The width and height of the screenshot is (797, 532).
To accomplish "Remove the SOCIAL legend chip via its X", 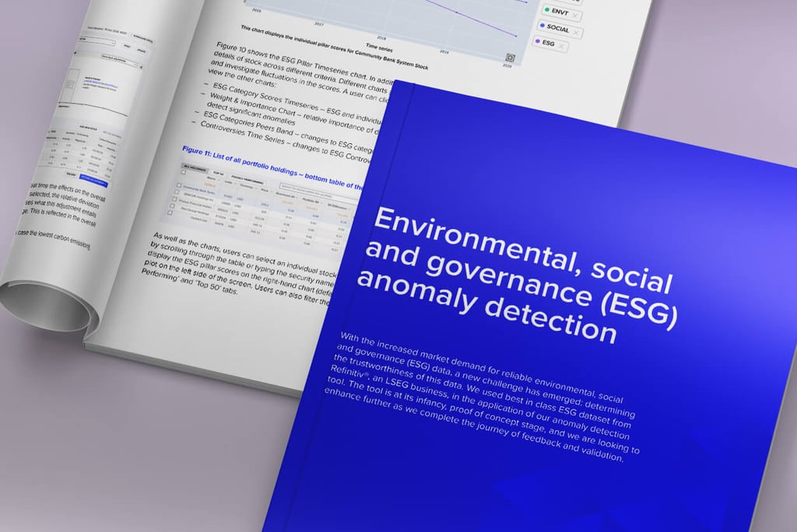I will 576,33.
